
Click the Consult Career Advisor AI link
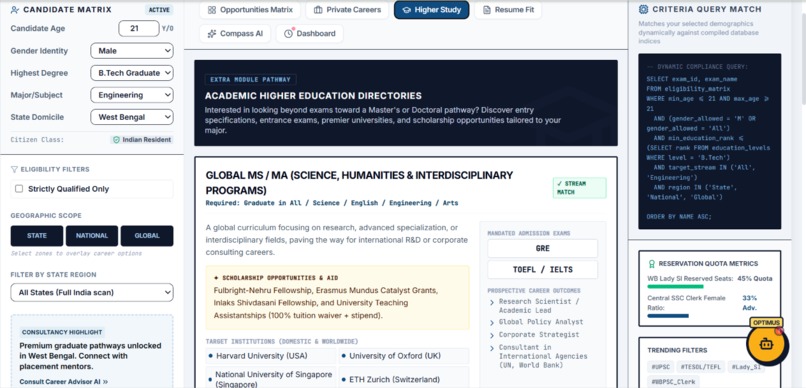tap(64, 382)
